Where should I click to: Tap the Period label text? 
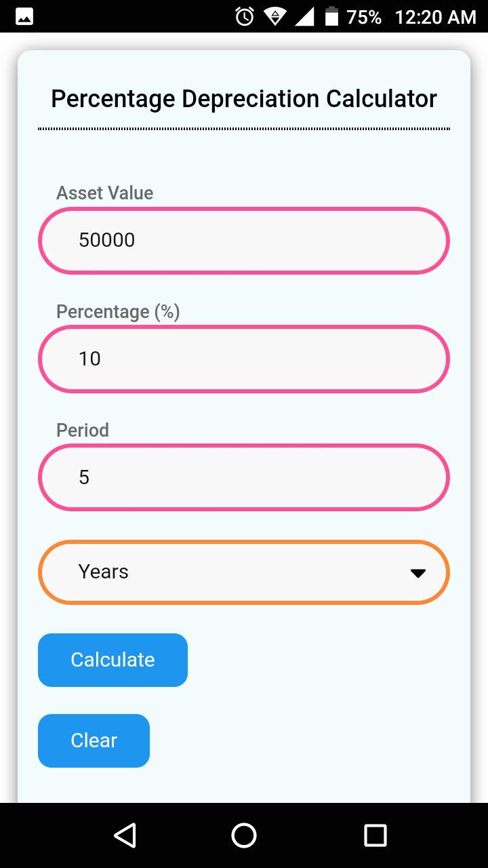pos(83,431)
